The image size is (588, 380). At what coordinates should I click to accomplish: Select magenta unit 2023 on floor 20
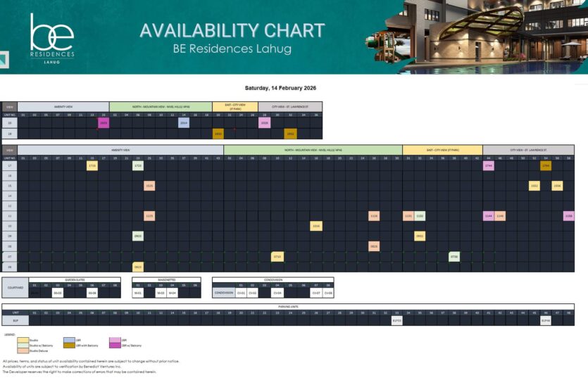click(x=104, y=123)
